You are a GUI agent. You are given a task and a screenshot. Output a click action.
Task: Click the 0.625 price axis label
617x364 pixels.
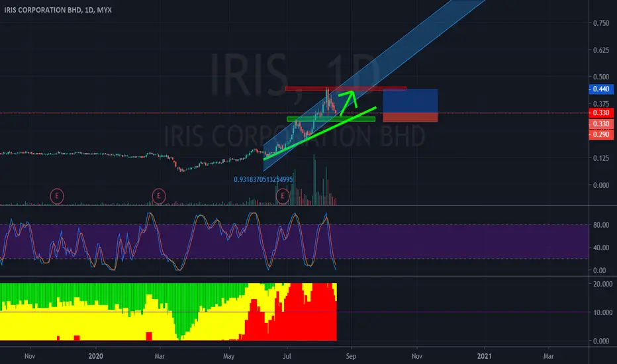pyautogui.click(x=601, y=50)
